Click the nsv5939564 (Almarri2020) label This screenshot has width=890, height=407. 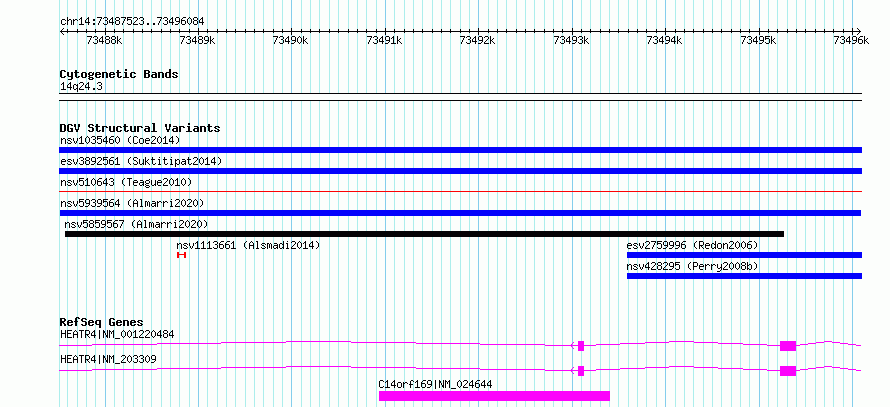pos(132,203)
